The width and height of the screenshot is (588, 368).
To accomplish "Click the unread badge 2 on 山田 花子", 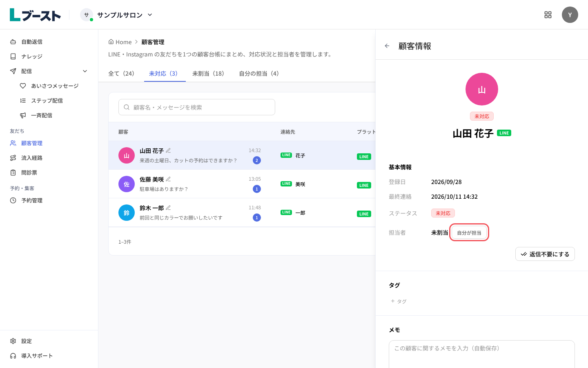I will tap(257, 160).
